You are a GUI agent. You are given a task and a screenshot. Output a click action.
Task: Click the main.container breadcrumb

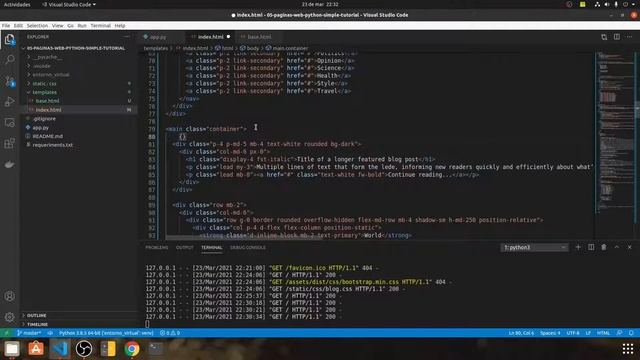287,48
